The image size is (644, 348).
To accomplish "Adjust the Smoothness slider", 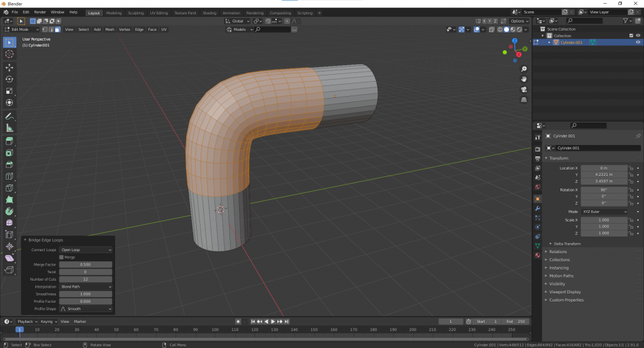I will (86, 294).
